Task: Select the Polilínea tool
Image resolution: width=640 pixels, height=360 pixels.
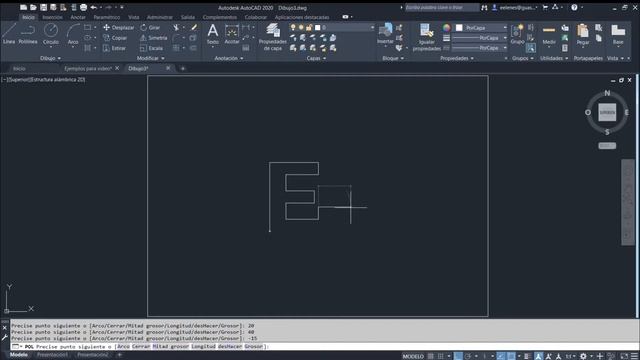Action: tap(28, 33)
